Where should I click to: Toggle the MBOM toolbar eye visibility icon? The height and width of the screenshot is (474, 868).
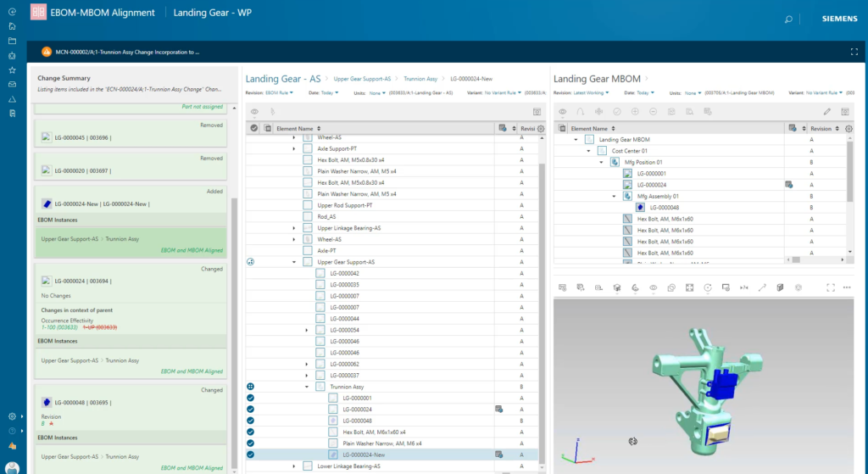coord(563,111)
